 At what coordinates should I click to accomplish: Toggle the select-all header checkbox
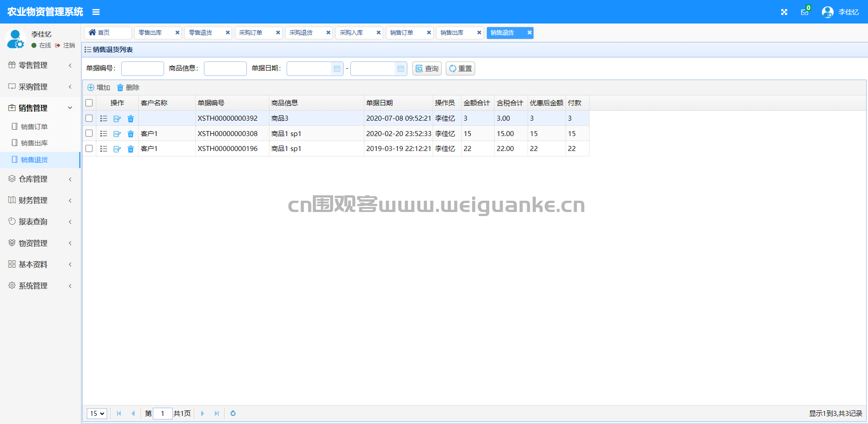pos(89,103)
